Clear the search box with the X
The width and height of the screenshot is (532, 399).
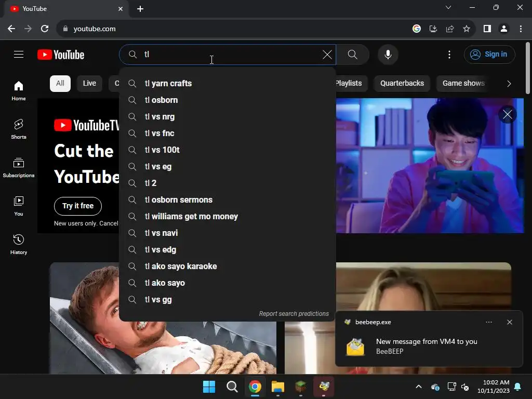click(327, 54)
